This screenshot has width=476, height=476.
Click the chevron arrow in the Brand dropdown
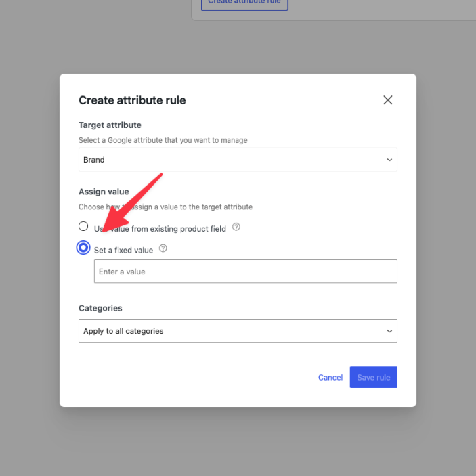pos(389,160)
